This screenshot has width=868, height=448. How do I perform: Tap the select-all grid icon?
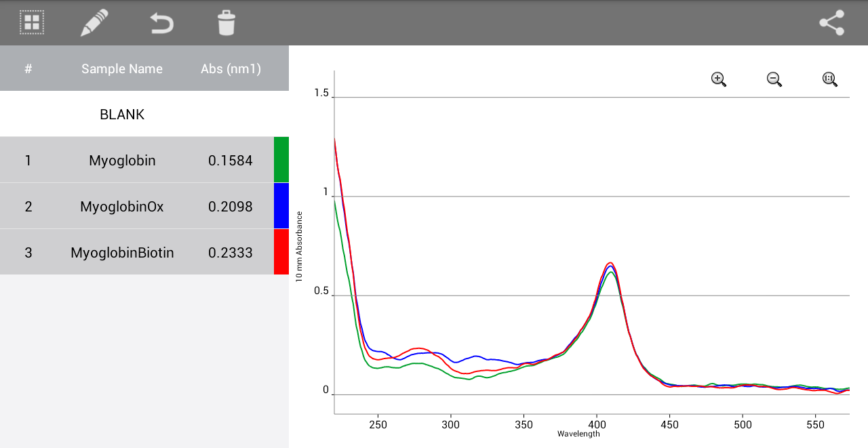click(x=31, y=22)
